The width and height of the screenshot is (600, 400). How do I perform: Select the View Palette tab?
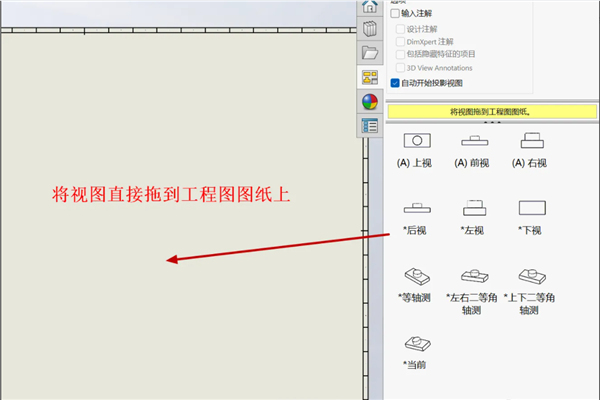[369, 78]
